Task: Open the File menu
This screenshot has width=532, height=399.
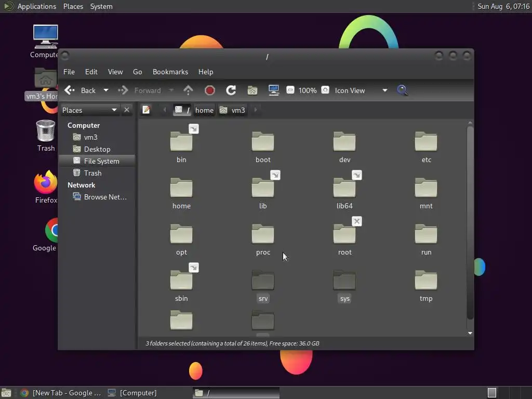Action: coord(69,72)
